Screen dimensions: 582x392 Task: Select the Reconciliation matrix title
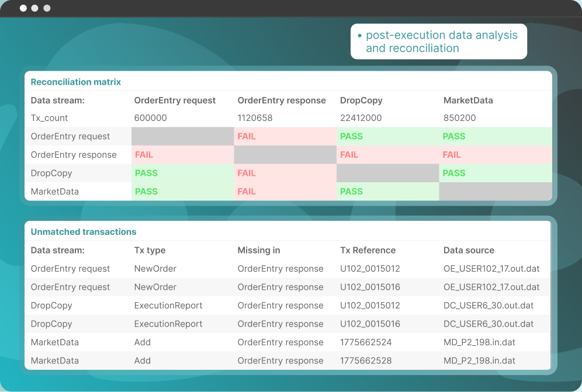click(x=76, y=82)
